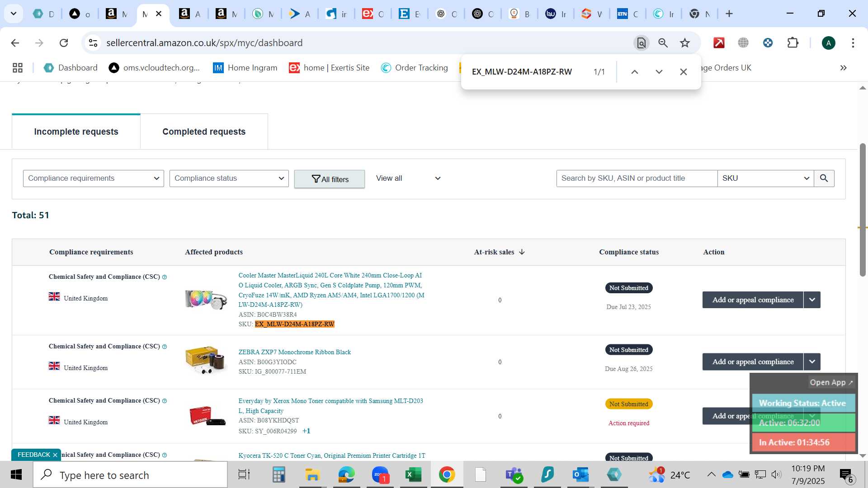Expand action arrow for Cooler Master row

click(x=812, y=300)
